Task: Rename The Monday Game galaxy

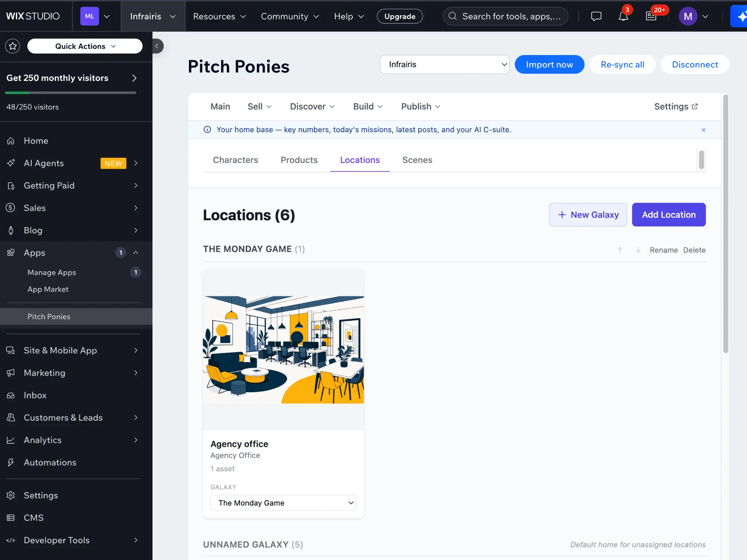Action: pyautogui.click(x=663, y=250)
